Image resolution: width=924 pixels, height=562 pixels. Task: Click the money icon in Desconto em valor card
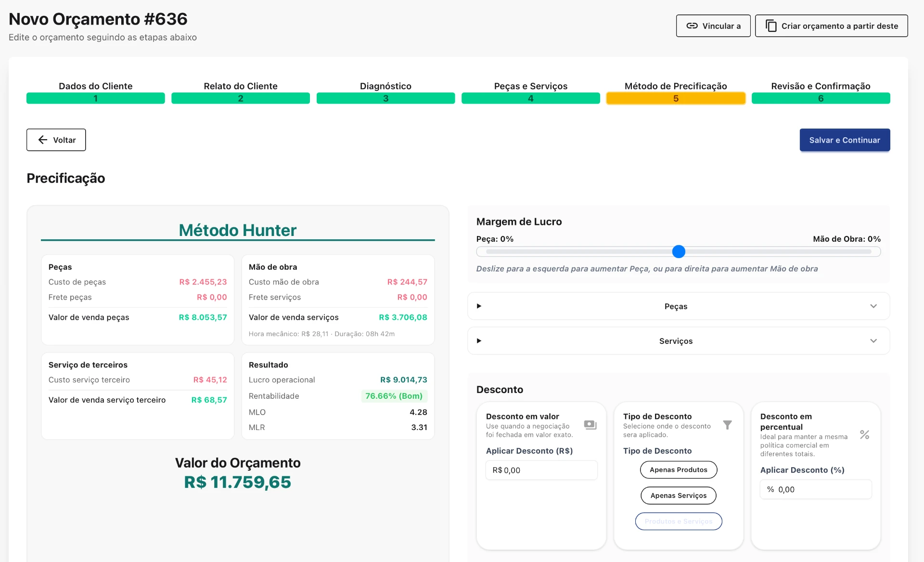(x=590, y=425)
